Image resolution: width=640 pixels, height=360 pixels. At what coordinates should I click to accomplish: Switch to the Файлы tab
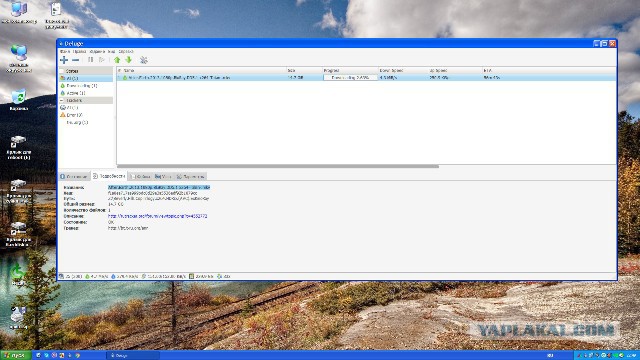coord(140,176)
